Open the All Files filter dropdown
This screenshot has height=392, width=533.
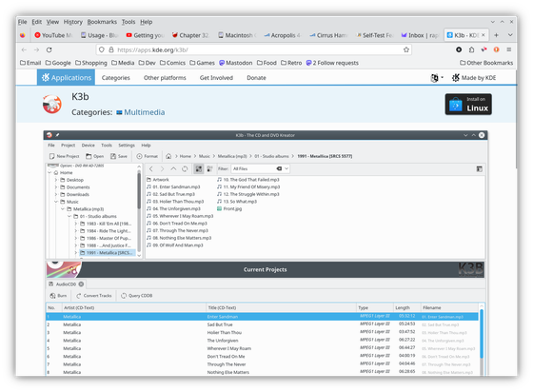pyautogui.click(x=261, y=168)
